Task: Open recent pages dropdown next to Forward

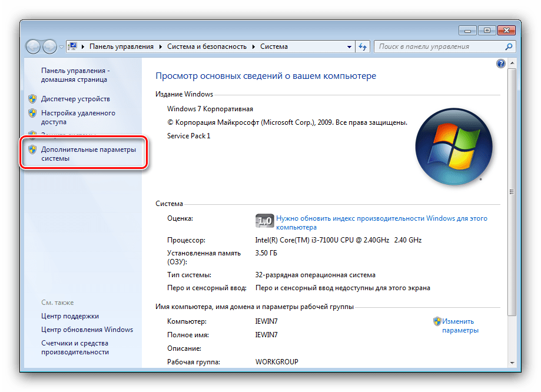Action: [61, 46]
